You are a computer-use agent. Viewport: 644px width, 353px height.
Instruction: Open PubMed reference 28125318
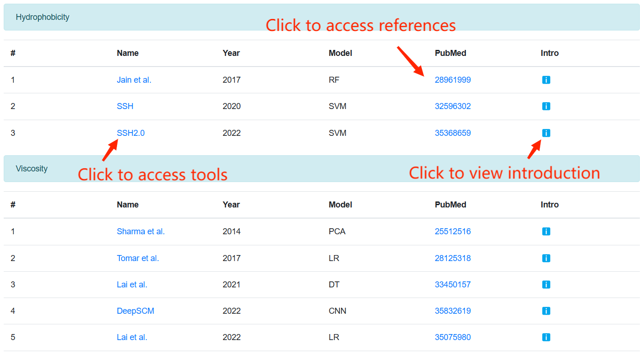point(453,258)
